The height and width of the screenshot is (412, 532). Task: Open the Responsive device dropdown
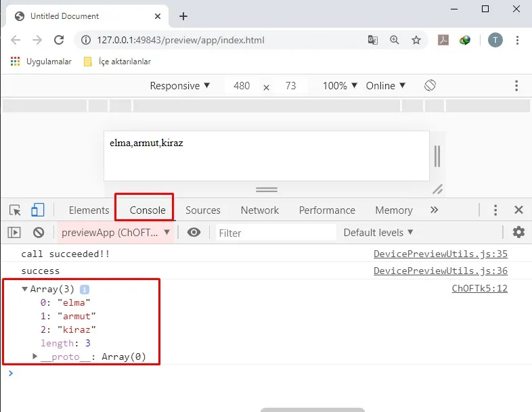tap(180, 86)
